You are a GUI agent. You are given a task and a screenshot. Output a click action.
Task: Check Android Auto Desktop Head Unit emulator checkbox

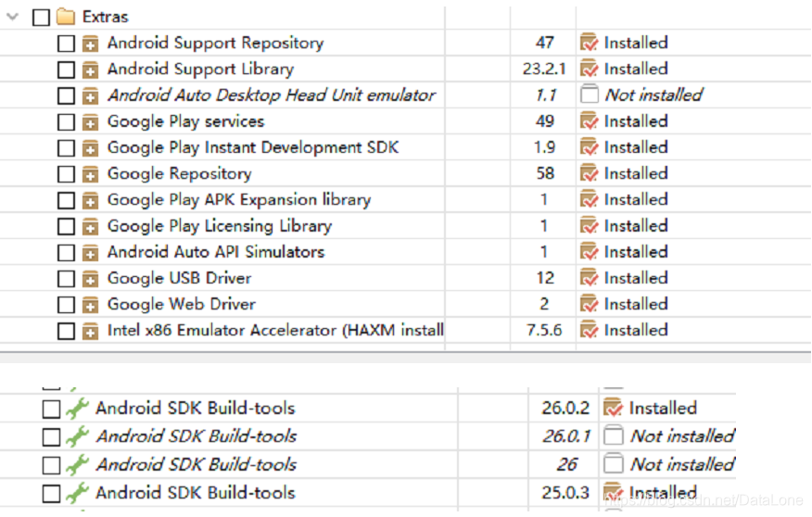point(66,95)
